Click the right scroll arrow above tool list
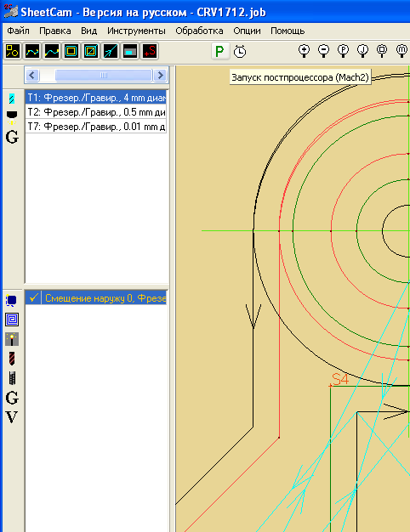The width and height of the screenshot is (410, 532). point(160,75)
